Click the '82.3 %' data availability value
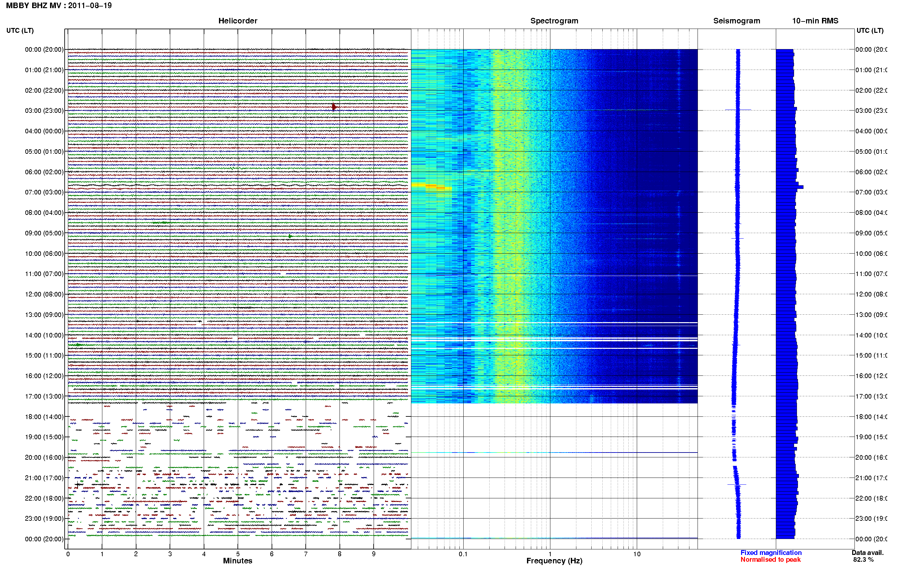 [x=863, y=560]
